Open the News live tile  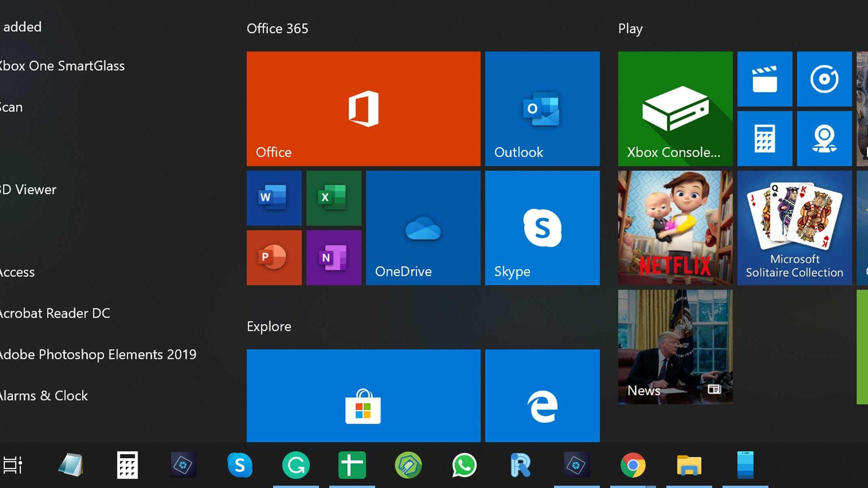pyautogui.click(x=676, y=347)
